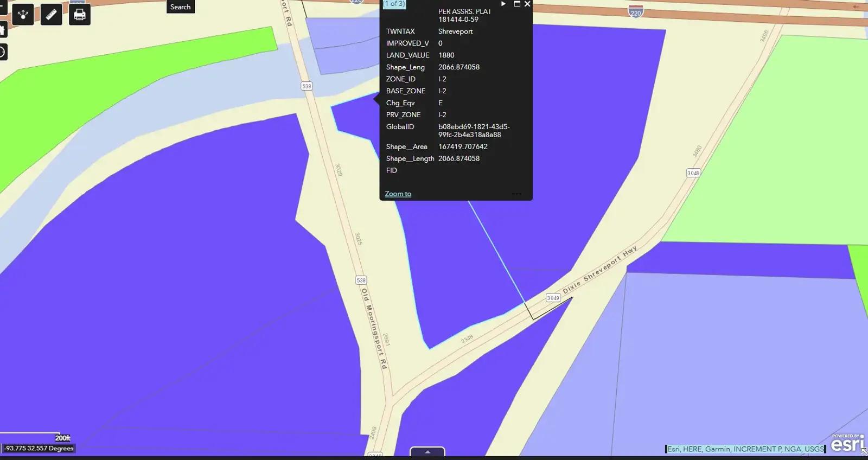Select the b08ebd69-1821-43d5 GlobalID value
This screenshot has width=868, height=460.
pyautogui.click(x=474, y=131)
